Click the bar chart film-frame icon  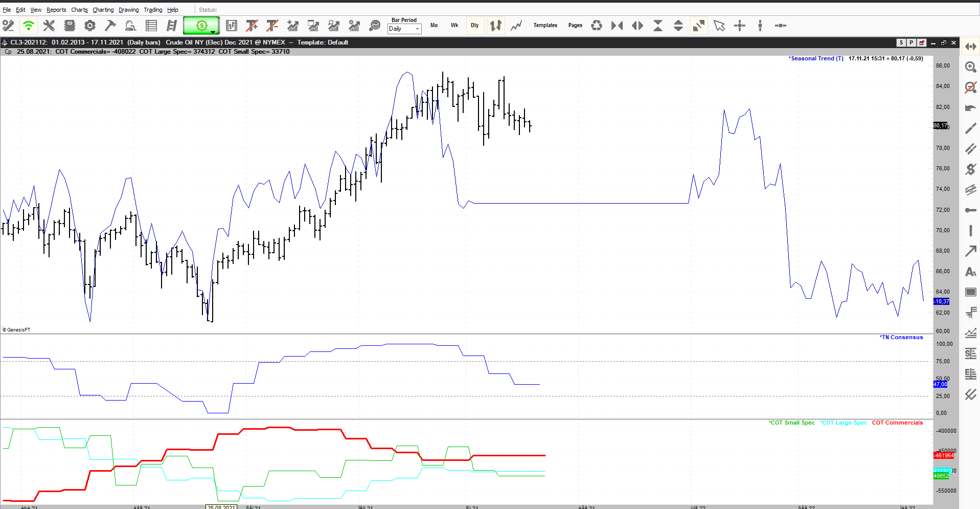pyautogui.click(x=232, y=26)
